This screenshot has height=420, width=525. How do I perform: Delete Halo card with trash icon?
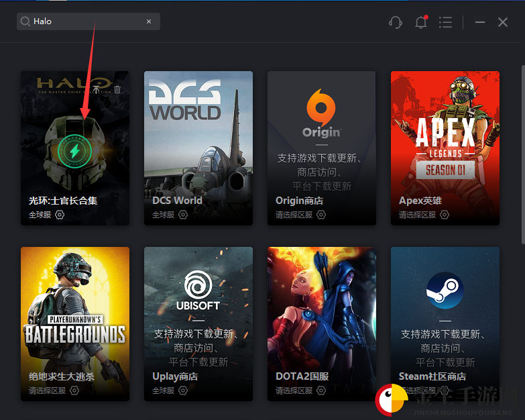(x=117, y=89)
